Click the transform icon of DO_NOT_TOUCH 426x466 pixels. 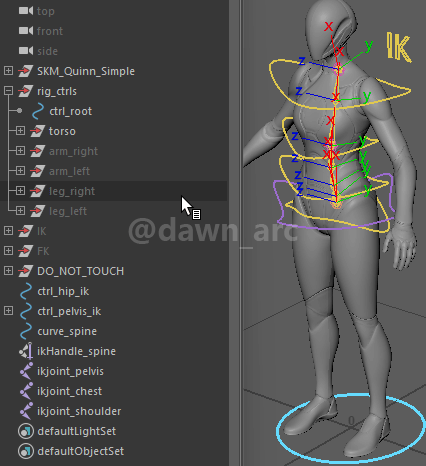click(x=25, y=271)
